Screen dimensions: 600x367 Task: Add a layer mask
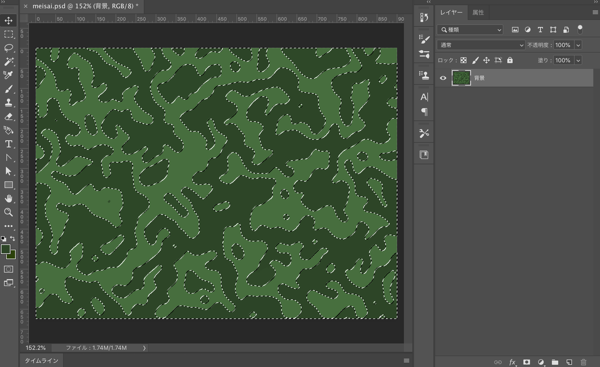coord(527,362)
